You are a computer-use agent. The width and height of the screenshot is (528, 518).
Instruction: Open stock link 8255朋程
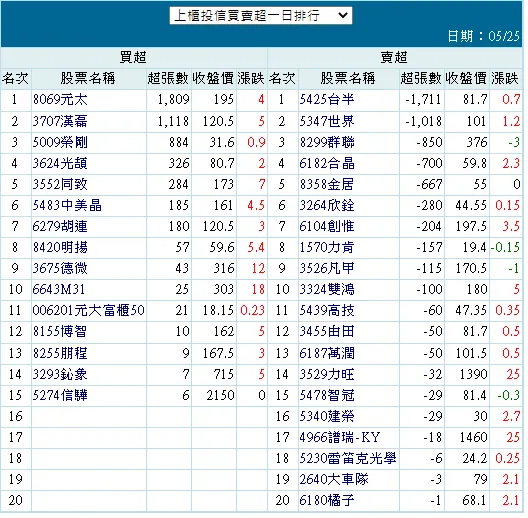60,353
